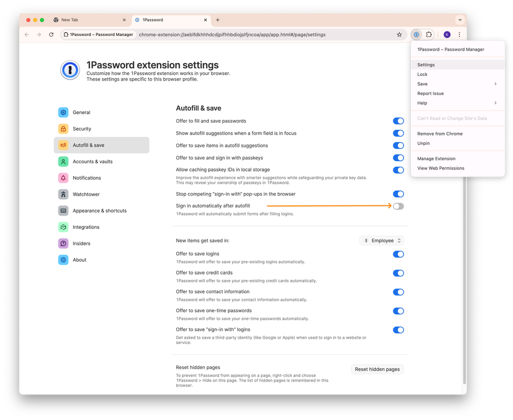Toggle Offer to save logins
This screenshot has width=513, height=420.
tap(398, 254)
